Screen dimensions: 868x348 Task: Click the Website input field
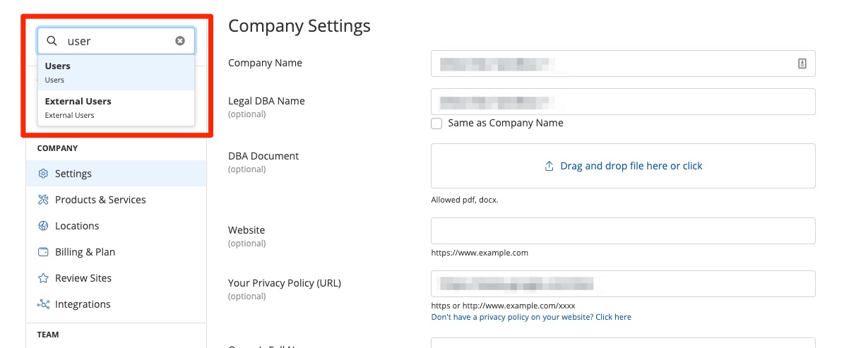click(623, 231)
